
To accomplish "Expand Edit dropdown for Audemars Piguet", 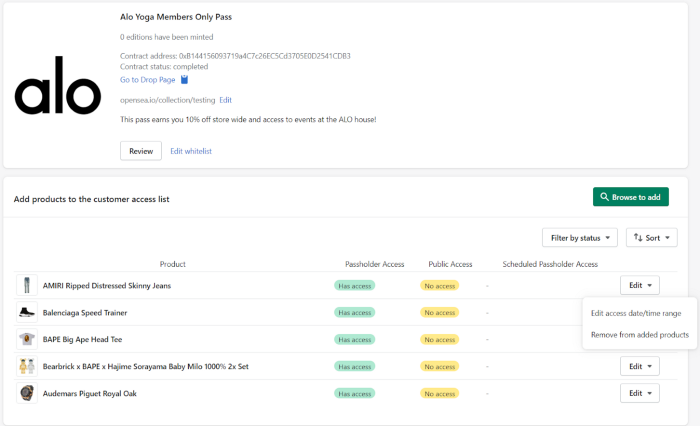I will click(640, 393).
